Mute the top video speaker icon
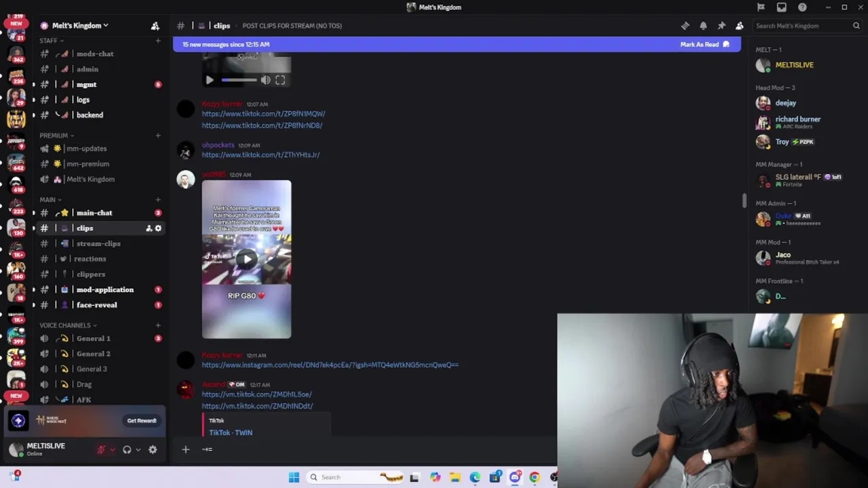The height and width of the screenshot is (488, 868). click(265, 80)
